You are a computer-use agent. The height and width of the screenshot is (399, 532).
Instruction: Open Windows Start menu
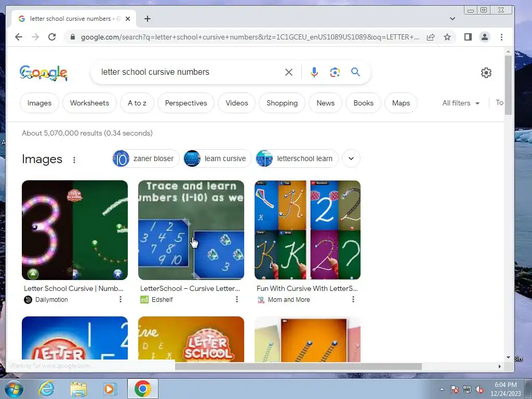[x=14, y=389]
